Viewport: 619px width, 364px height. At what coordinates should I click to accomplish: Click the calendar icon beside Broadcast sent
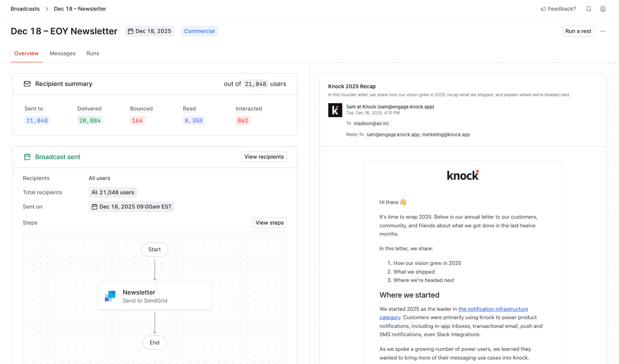coord(27,157)
